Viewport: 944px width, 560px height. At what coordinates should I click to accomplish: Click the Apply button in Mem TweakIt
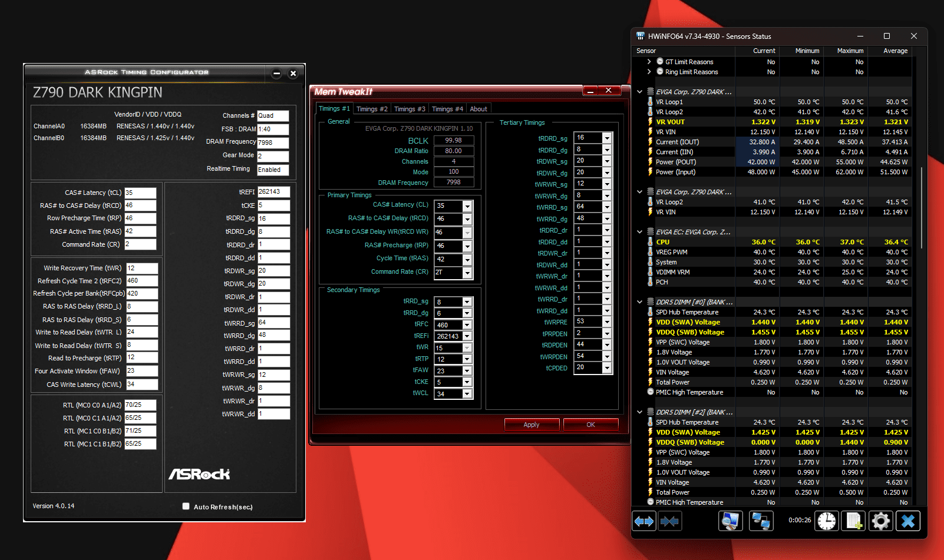click(532, 425)
